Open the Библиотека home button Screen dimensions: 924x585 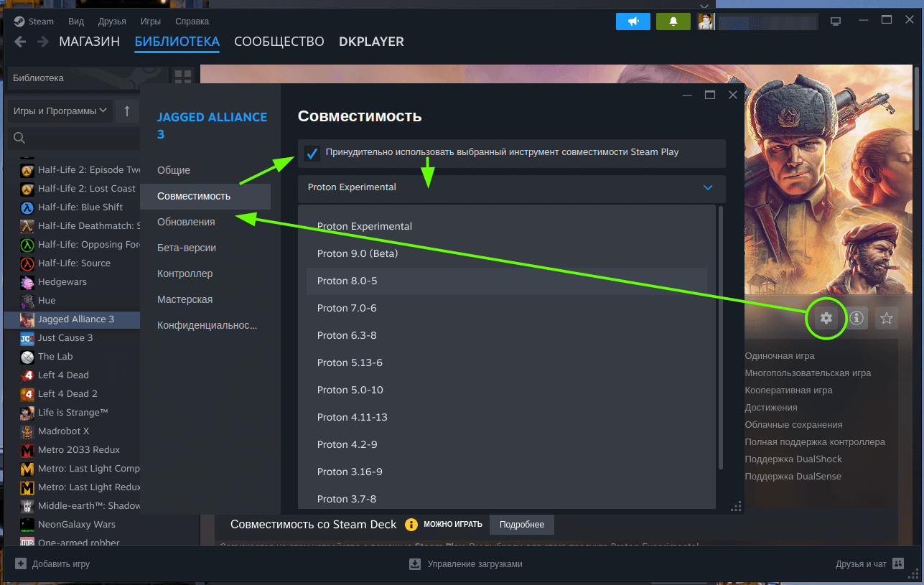point(88,78)
